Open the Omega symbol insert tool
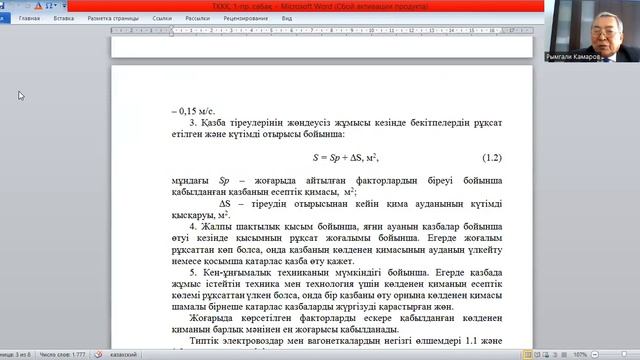The image size is (640, 360). (49, 6)
